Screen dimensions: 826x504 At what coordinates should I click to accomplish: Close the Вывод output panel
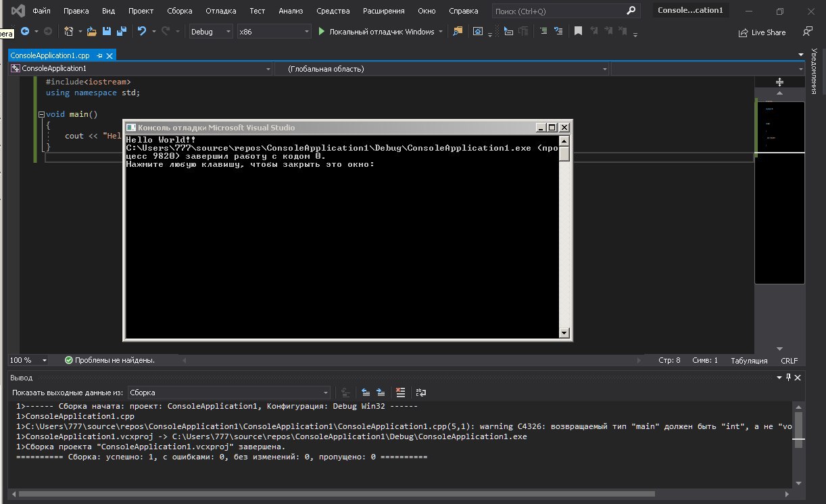pyautogui.click(x=798, y=378)
